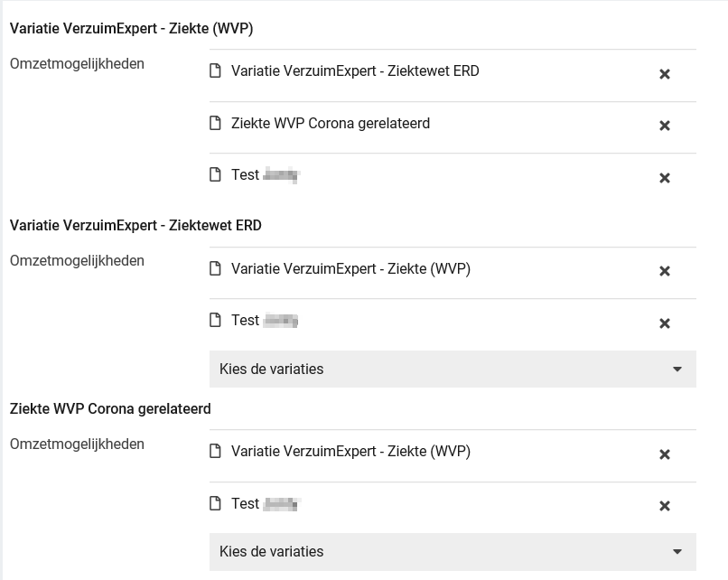Delete Test entry in Ziektewet ERD section
This screenshot has width=728, height=580.
pos(665,323)
